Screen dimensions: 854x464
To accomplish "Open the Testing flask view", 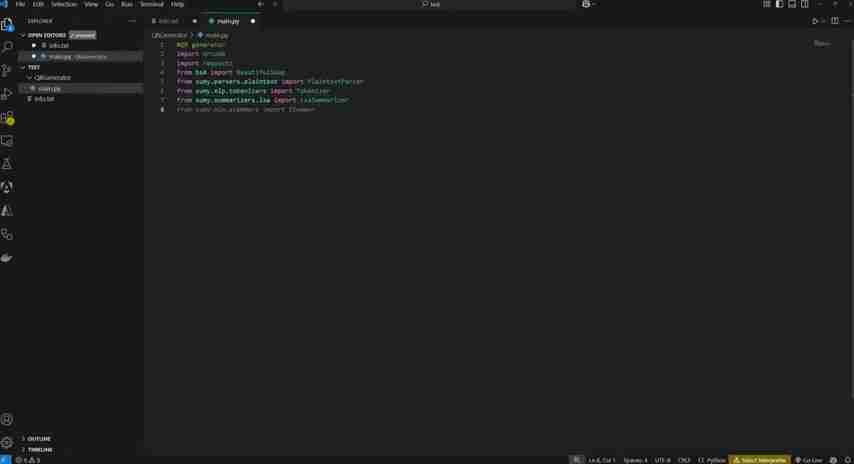I will 7,164.
